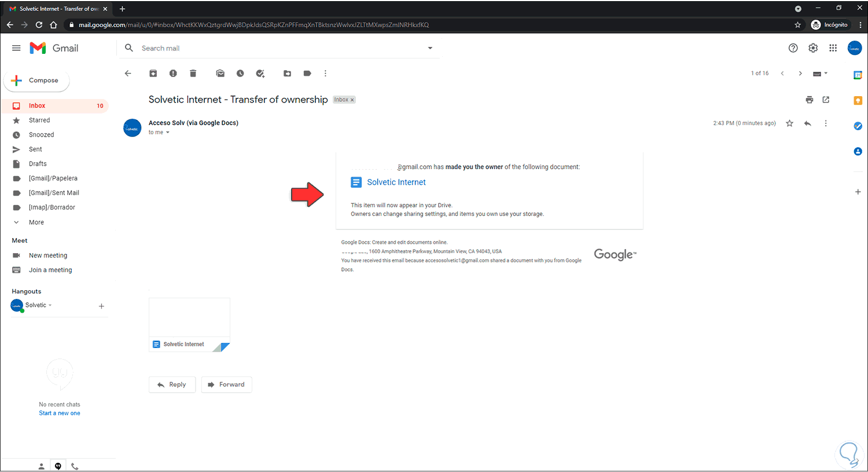The image size is (868, 472).
Task: Click the search magnifier icon
Action: pos(129,48)
